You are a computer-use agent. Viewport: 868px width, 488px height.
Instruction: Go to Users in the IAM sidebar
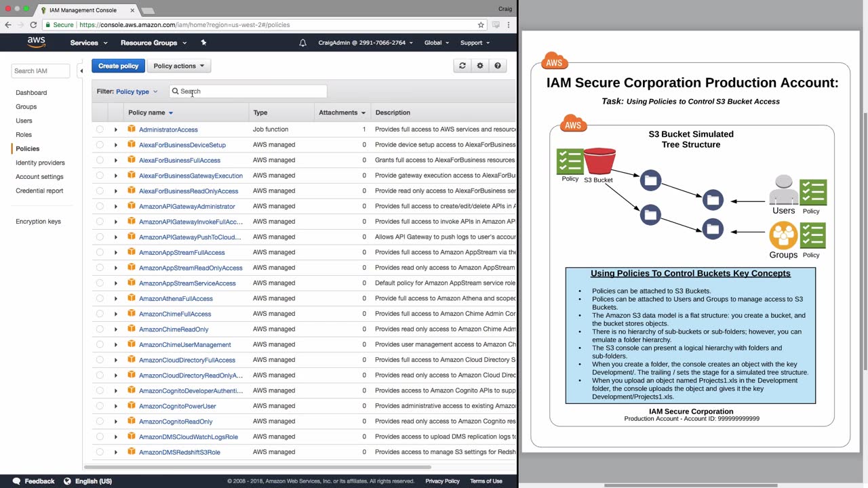[24, 121]
